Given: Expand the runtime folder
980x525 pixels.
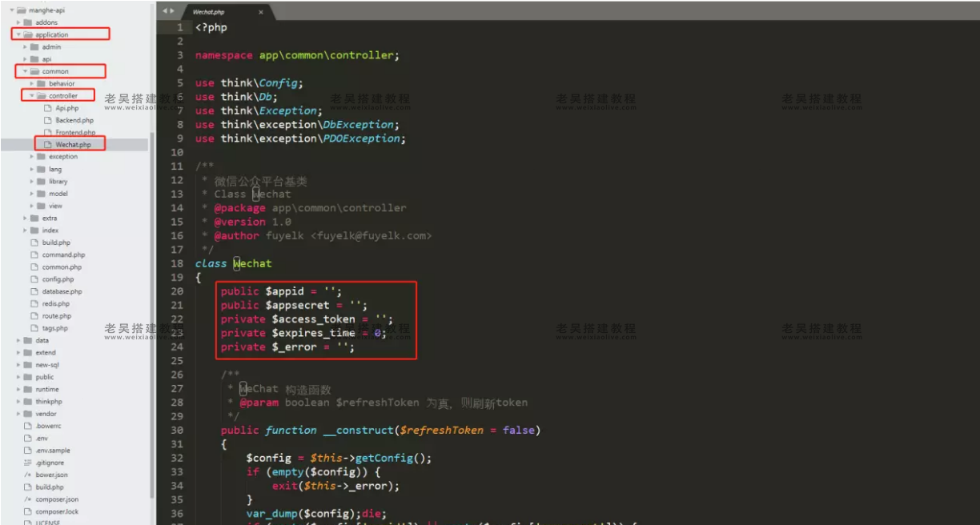Looking at the screenshot, I should (18, 390).
